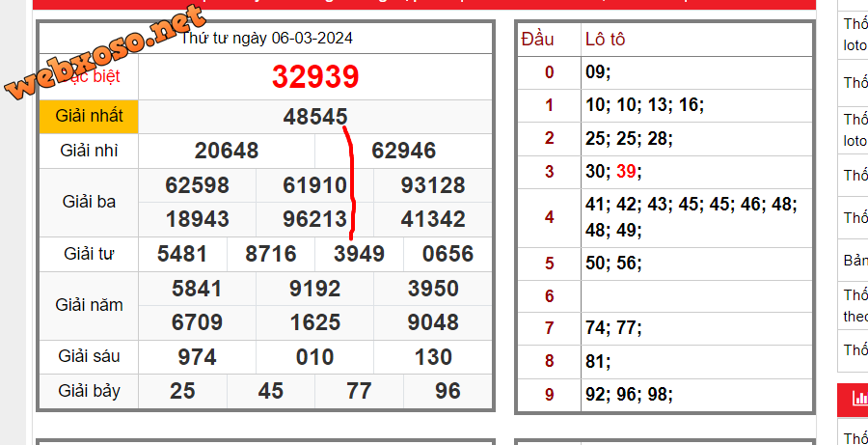Click third prize number 61910

[315, 185]
